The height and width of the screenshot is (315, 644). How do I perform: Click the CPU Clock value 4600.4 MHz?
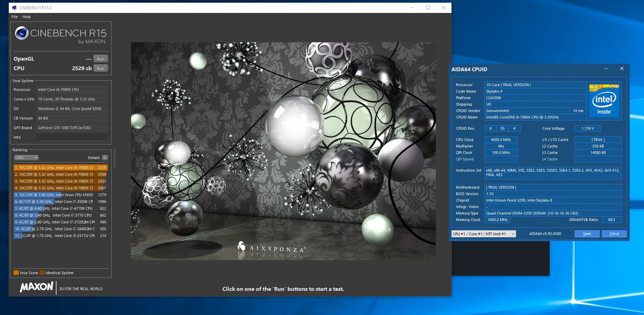(501, 140)
